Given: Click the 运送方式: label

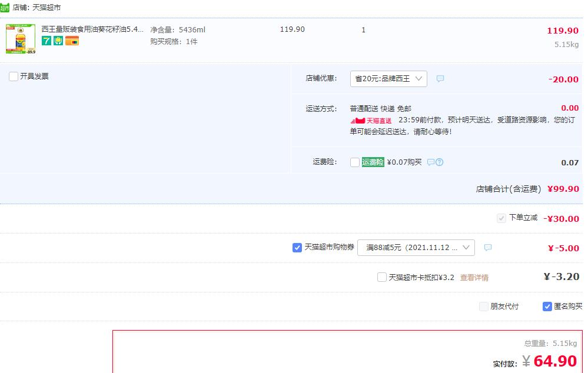Looking at the screenshot, I should pyautogui.click(x=321, y=109).
